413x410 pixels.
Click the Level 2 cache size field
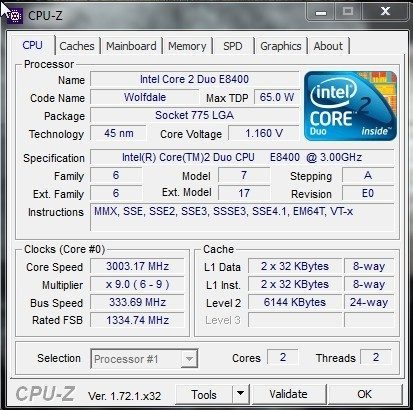[295, 302]
